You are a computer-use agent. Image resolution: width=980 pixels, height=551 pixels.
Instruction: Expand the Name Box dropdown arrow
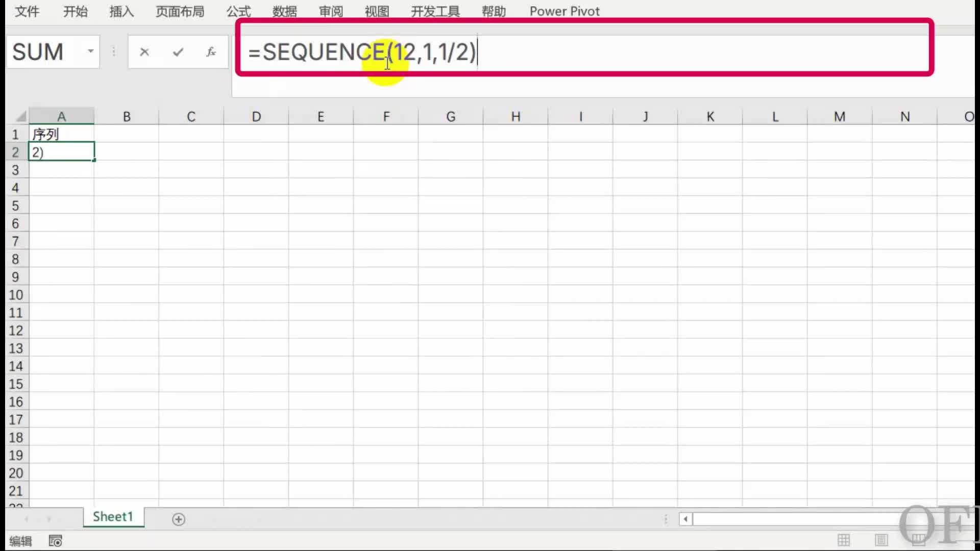pyautogui.click(x=90, y=52)
